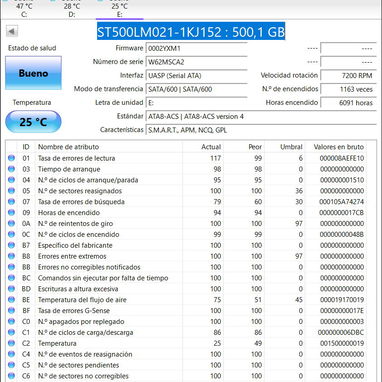Click status icon for Comandos sin ejecutar row

click(12, 278)
